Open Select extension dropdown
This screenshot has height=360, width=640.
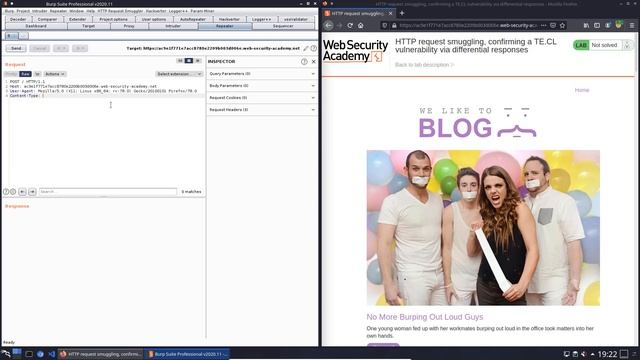click(x=179, y=74)
